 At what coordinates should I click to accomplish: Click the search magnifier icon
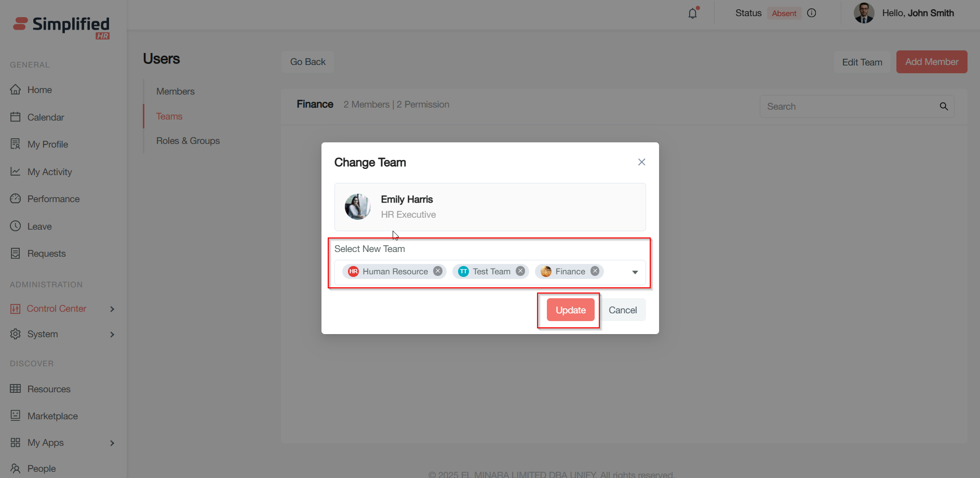[x=944, y=107]
